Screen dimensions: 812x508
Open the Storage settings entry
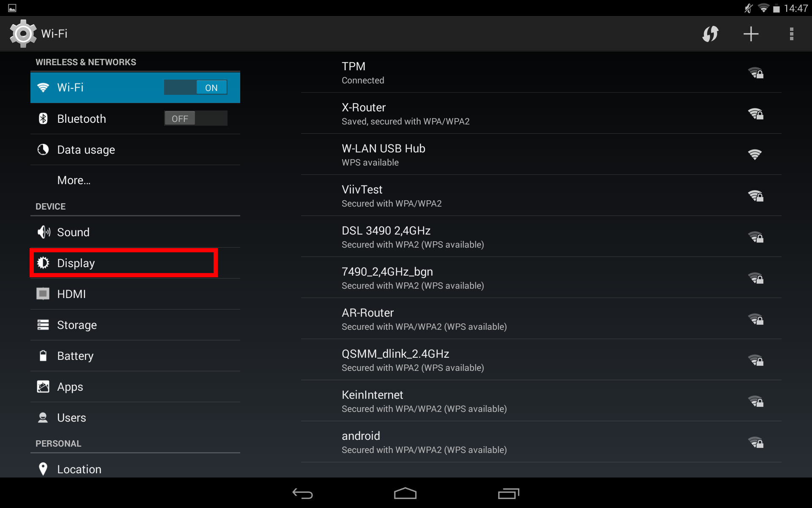[x=135, y=325]
